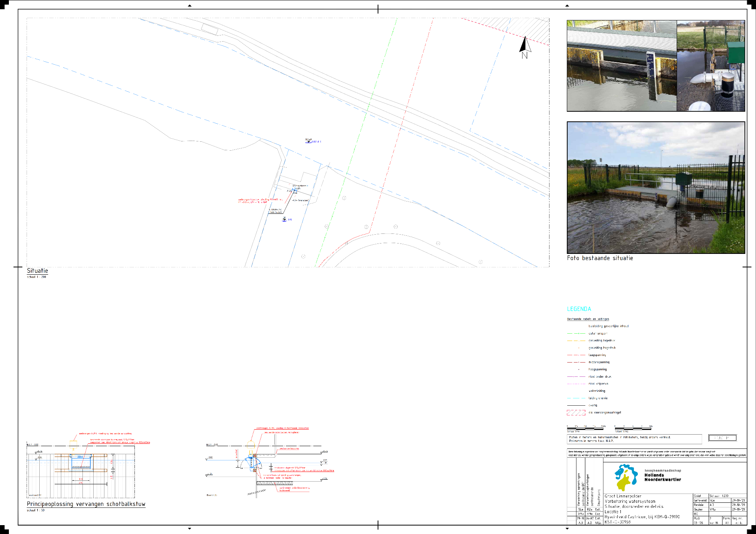The height and width of the screenshot is (534, 756).
Task: Click the dark red 'middenspanning' line sample
Action: pos(576,362)
